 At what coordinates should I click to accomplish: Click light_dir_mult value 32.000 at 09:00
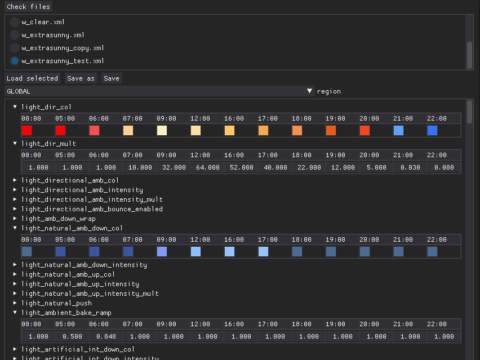173,167
